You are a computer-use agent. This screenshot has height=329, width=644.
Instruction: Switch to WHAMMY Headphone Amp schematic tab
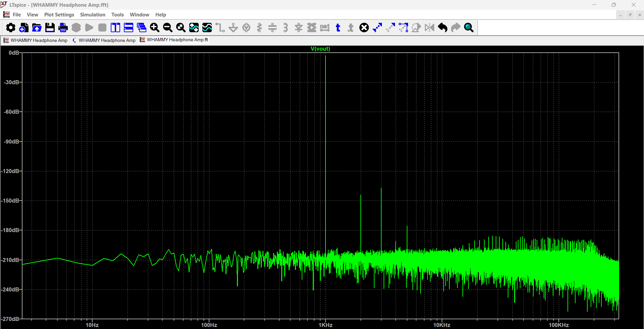[104, 40]
